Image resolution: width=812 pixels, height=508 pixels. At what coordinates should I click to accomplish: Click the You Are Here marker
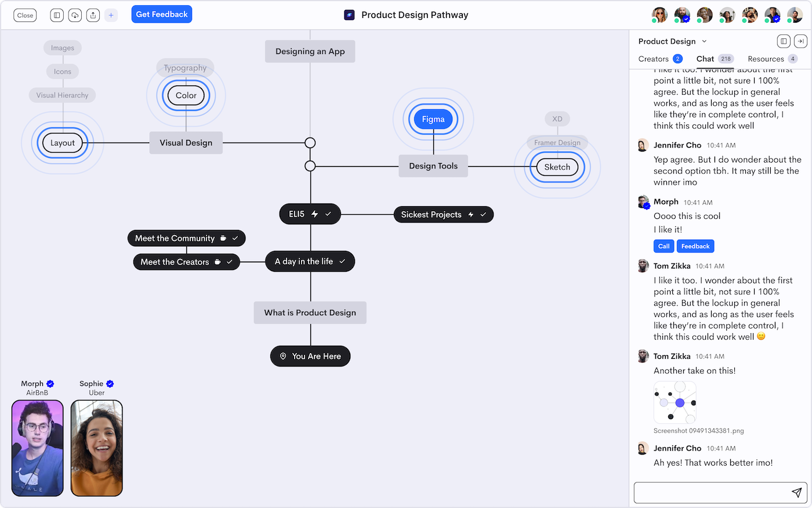click(x=310, y=356)
